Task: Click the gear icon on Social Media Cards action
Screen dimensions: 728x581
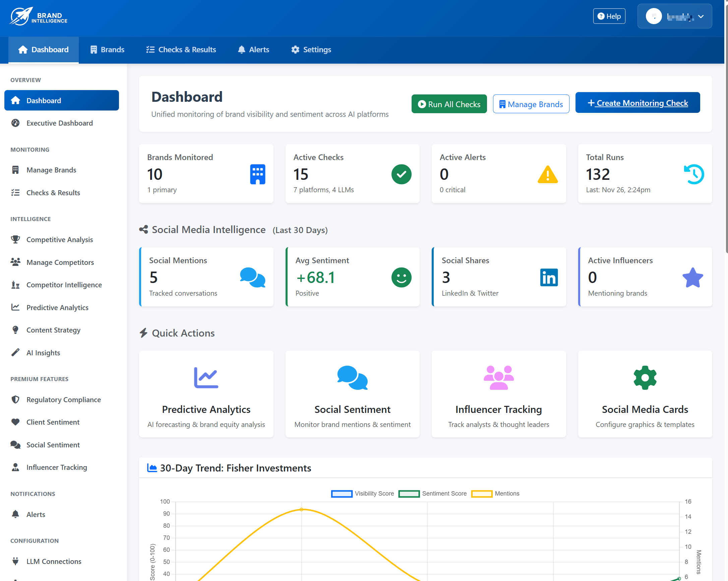Action: pos(645,377)
